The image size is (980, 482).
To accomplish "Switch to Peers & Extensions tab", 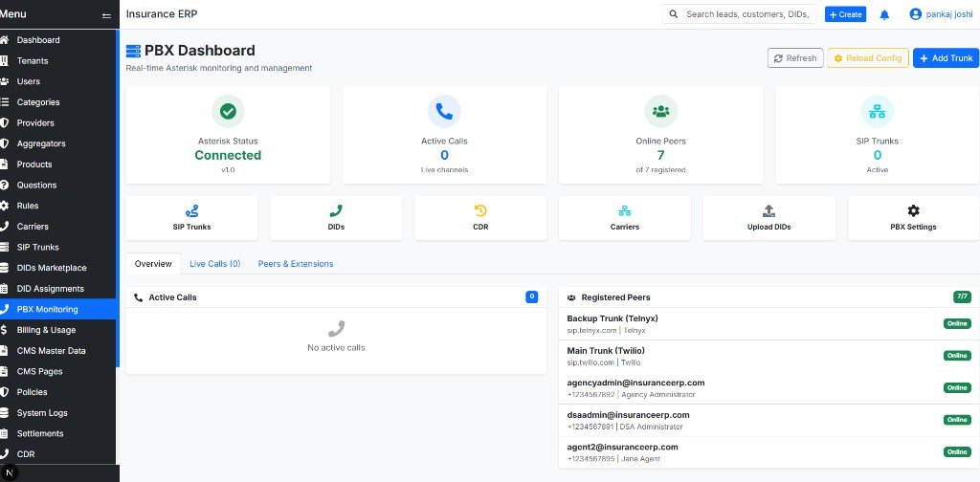I will 296,264.
